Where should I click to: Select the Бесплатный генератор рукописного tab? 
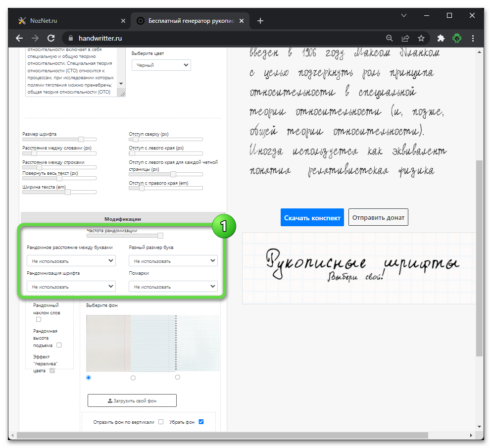tap(189, 20)
